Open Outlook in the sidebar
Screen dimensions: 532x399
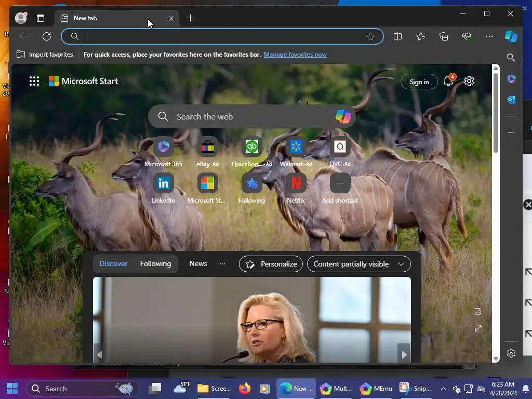(511, 99)
